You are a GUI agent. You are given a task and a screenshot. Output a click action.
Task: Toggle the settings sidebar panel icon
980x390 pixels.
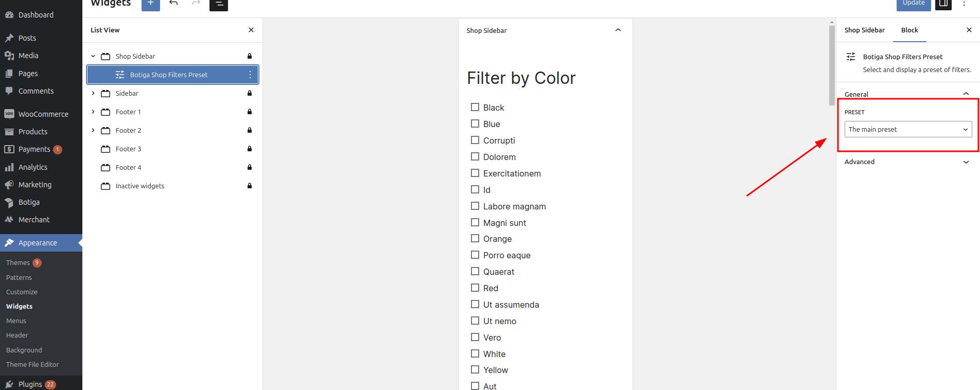click(943, 4)
